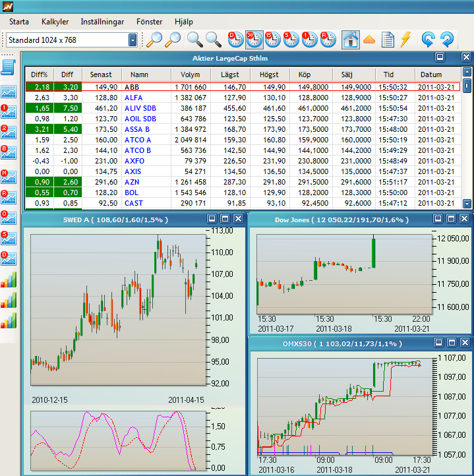
Task: Click the orange up-arrow toolbar icon
Action: point(369,40)
